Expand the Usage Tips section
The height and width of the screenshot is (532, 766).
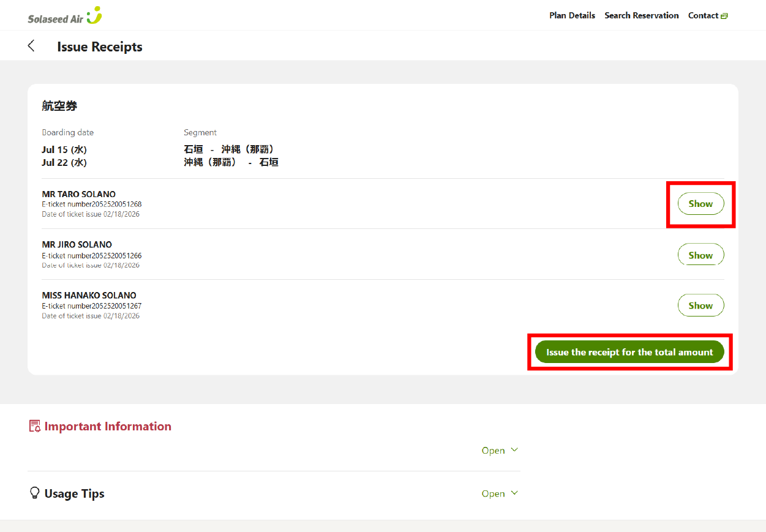click(x=500, y=493)
